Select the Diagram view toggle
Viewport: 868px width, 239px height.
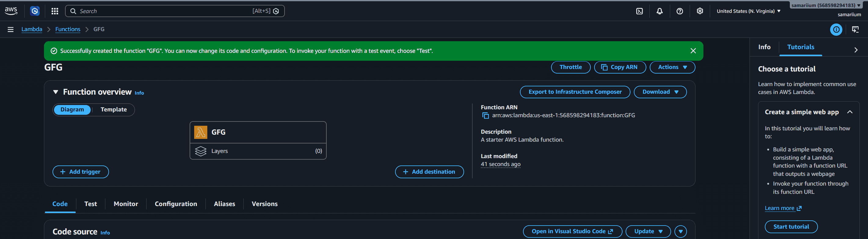pos(72,110)
